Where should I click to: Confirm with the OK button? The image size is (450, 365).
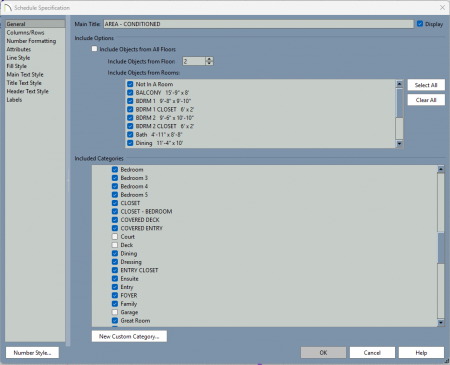pos(323,353)
